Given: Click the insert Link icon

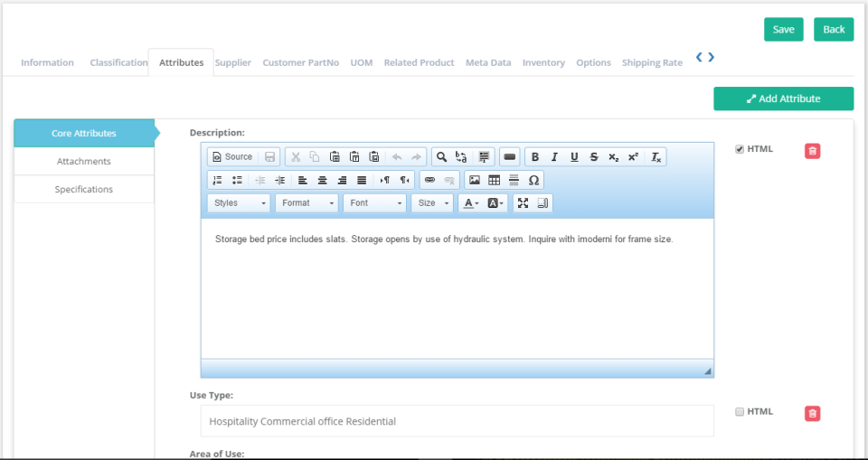Looking at the screenshot, I should coord(429,180).
